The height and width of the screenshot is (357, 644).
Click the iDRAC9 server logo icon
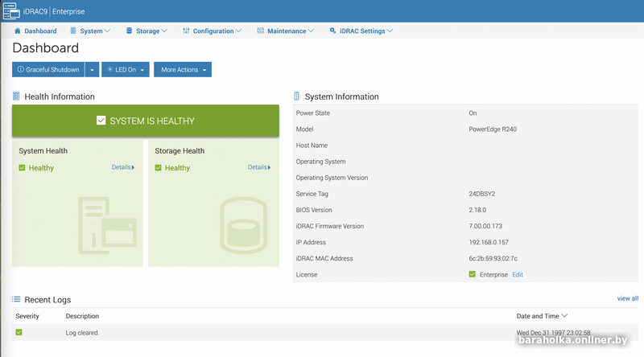tap(11, 11)
